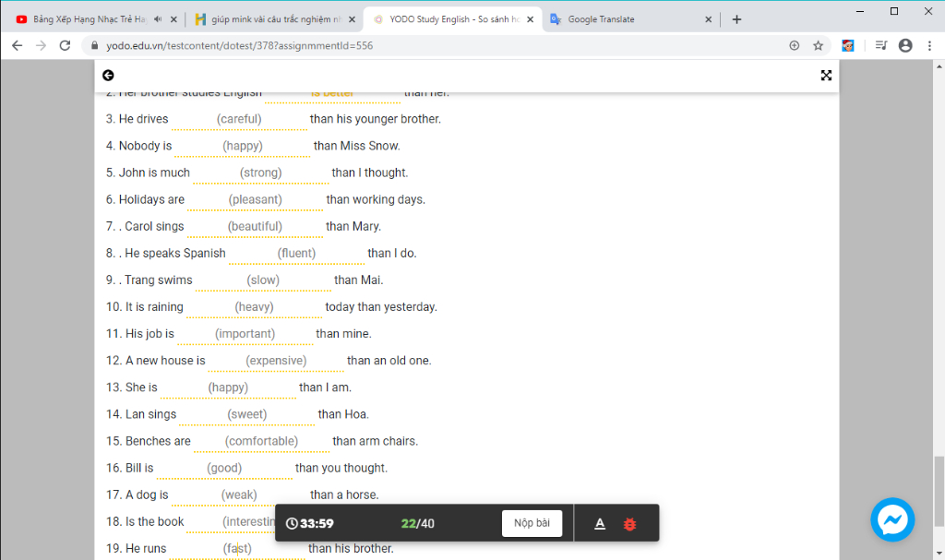This screenshot has height=560, width=945.
Task: Go back using the browser back arrow
Action: pos(17,46)
